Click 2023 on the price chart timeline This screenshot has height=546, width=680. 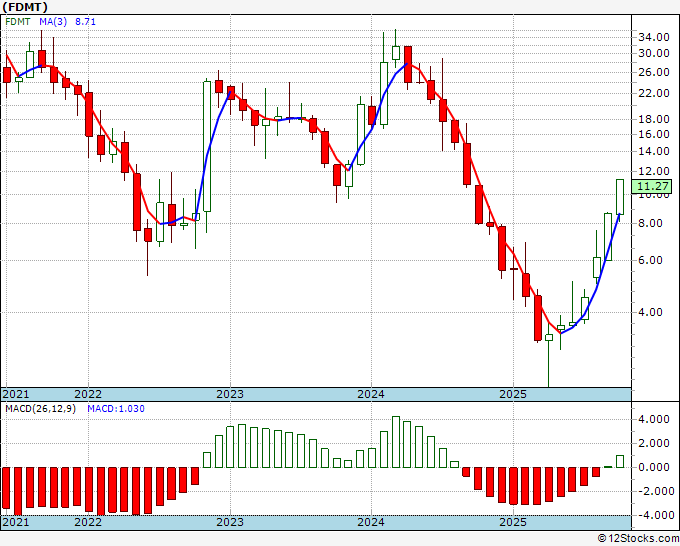tap(230, 394)
